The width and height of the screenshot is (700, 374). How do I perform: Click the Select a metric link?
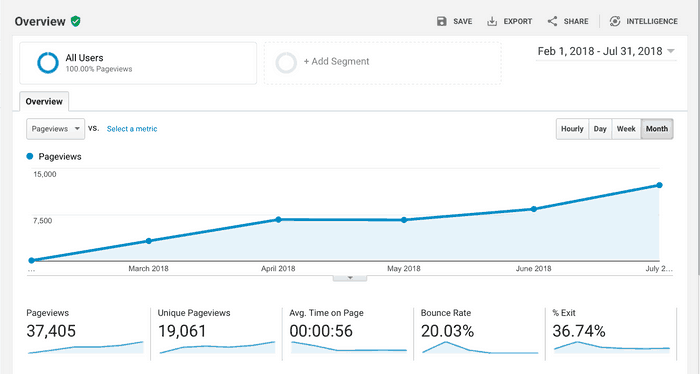[x=132, y=129]
